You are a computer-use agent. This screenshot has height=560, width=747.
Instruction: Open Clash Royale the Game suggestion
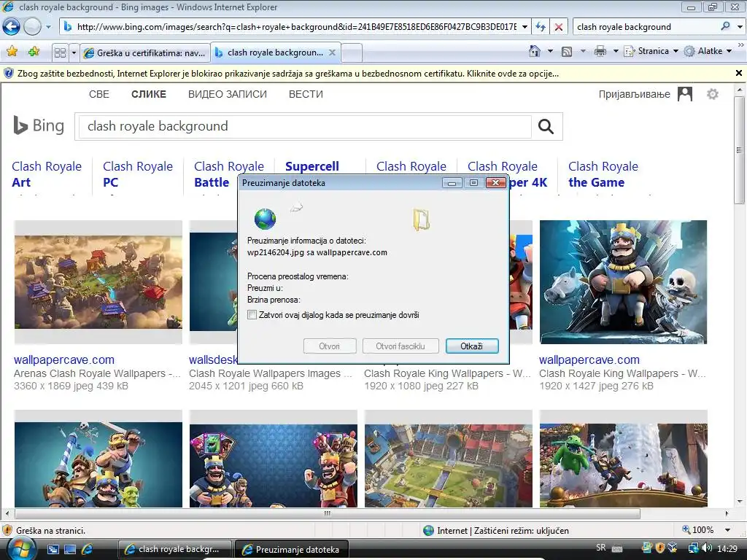603,174
